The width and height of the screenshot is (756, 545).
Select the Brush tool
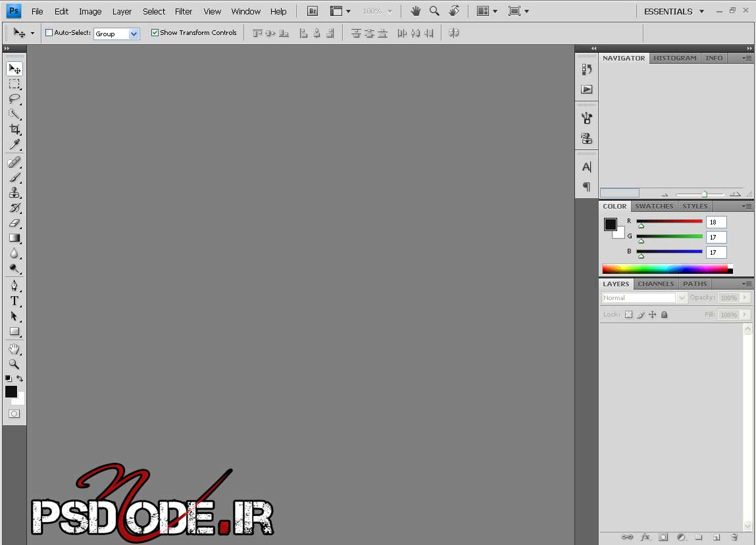pyautogui.click(x=14, y=178)
